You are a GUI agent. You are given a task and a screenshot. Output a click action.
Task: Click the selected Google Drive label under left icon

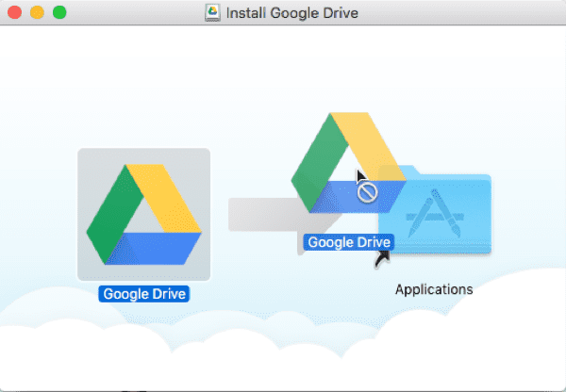[143, 294]
